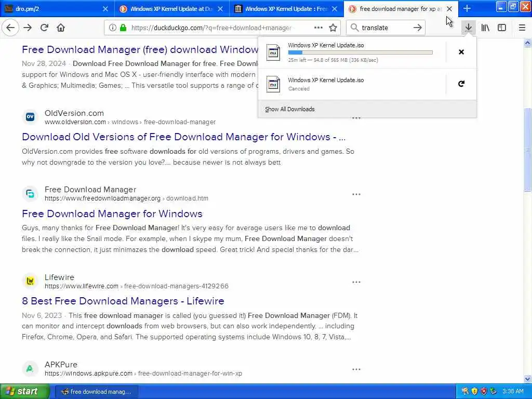
Task: Open more options for APKPure result
Action: (356, 369)
